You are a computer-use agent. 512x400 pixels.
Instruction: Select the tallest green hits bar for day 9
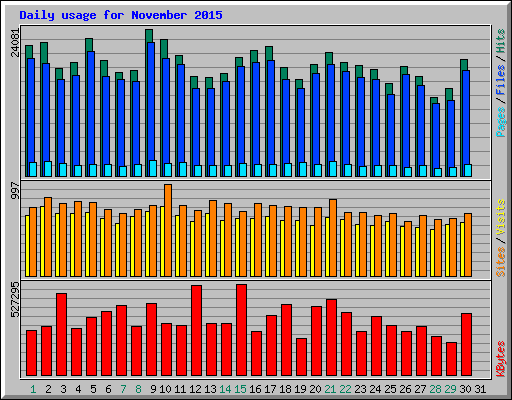149,36
